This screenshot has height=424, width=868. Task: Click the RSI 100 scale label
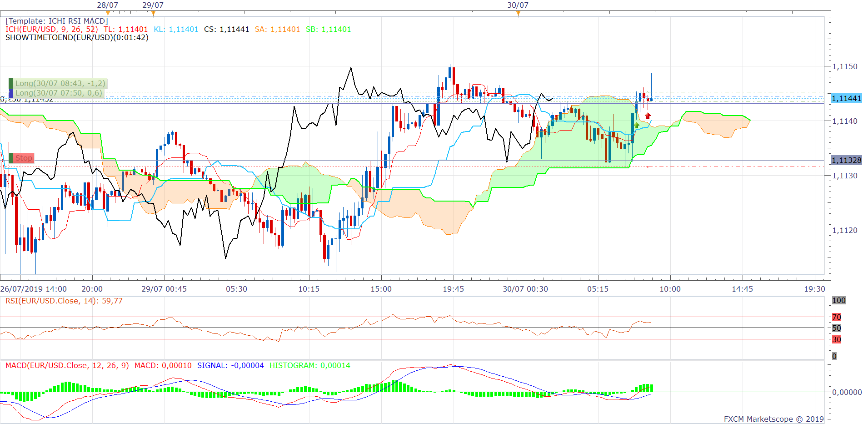839,300
